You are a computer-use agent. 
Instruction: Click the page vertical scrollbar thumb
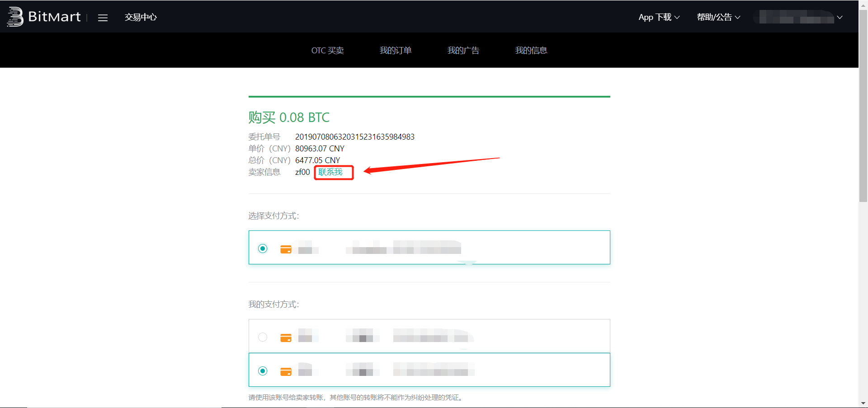[x=863, y=106]
